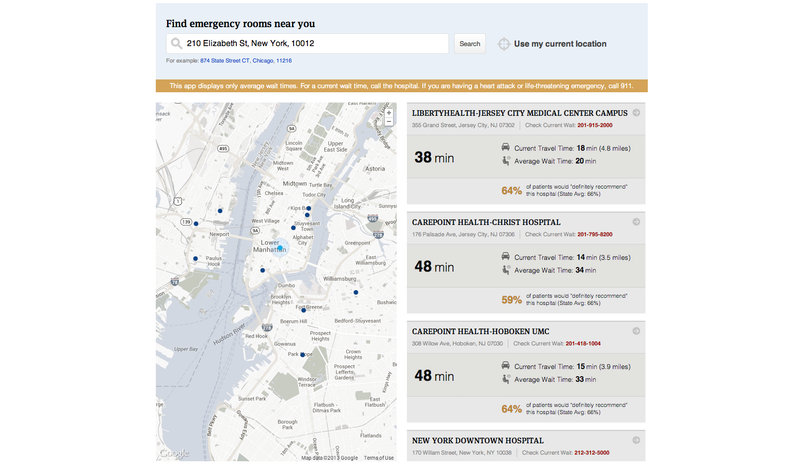Select hospital marker left of Paulus Hook label
Screen dimensions: 800x471
click(195, 259)
